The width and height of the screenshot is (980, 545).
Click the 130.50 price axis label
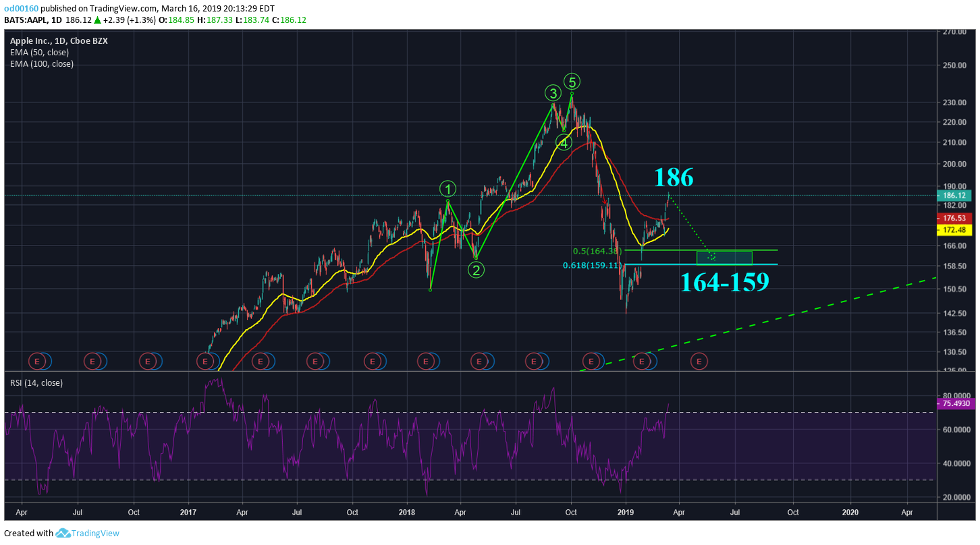pos(953,352)
